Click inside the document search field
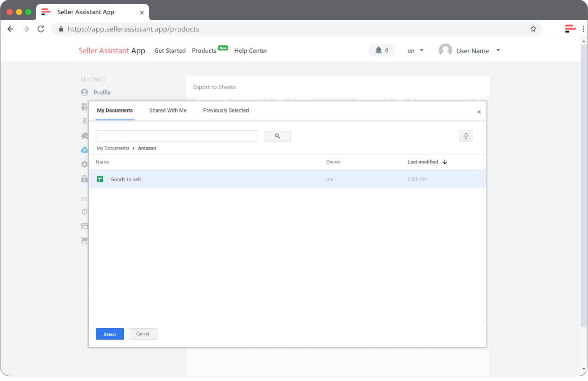The width and height of the screenshot is (588, 381). click(x=177, y=136)
